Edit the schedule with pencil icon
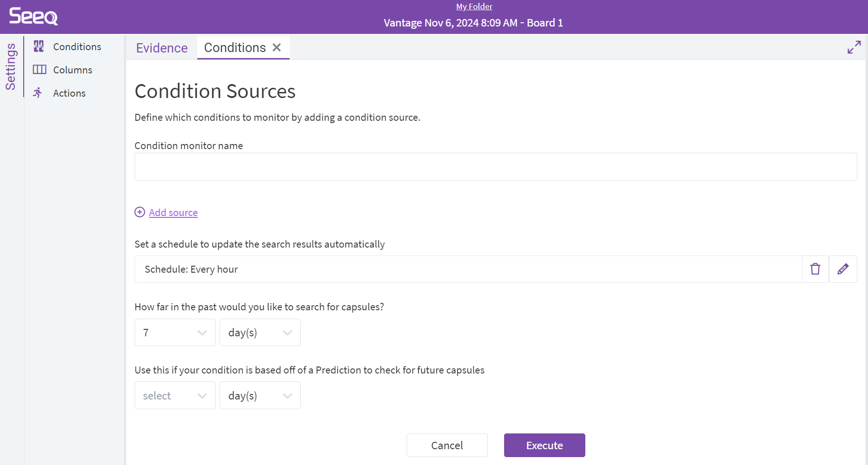The image size is (868, 465). [x=843, y=269]
